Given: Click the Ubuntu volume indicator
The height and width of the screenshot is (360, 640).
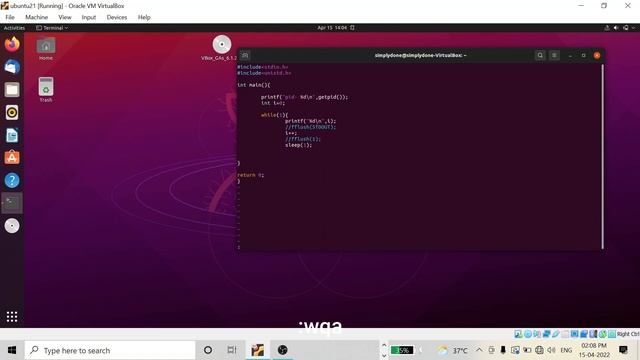Looking at the screenshot, I should point(616,28).
